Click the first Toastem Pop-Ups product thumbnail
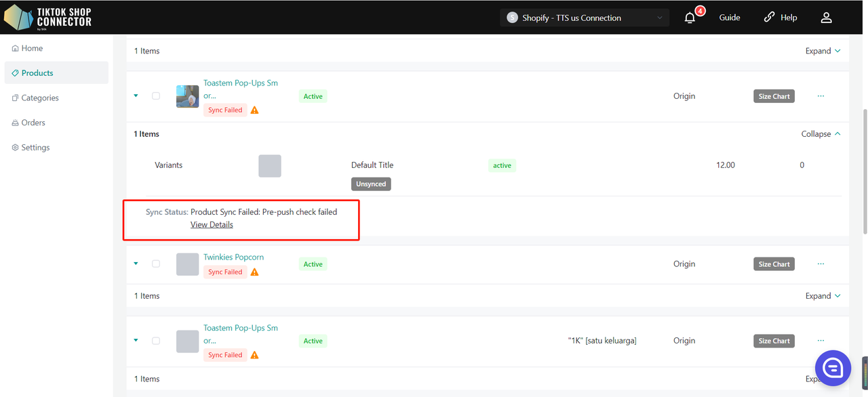Image resolution: width=868 pixels, height=397 pixels. pyautogui.click(x=188, y=96)
